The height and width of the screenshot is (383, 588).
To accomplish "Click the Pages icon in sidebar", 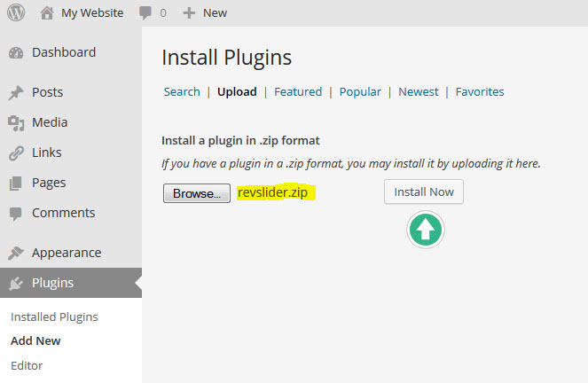I will (16, 184).
